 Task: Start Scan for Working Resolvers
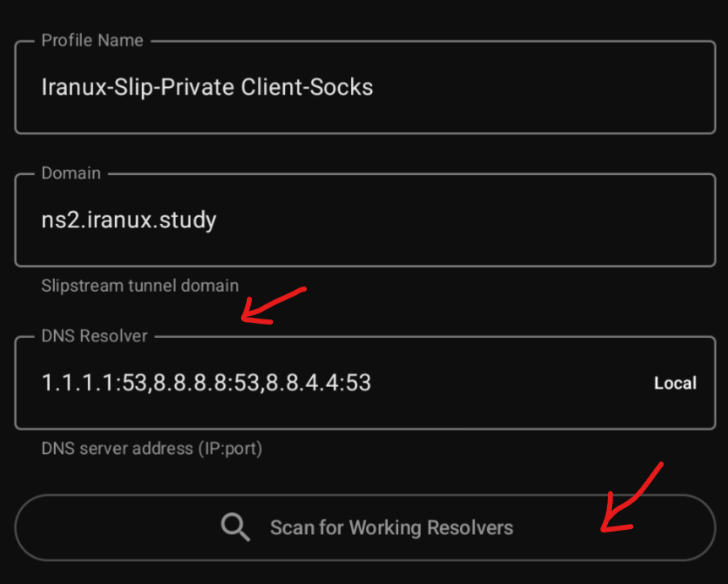[365, 527]
